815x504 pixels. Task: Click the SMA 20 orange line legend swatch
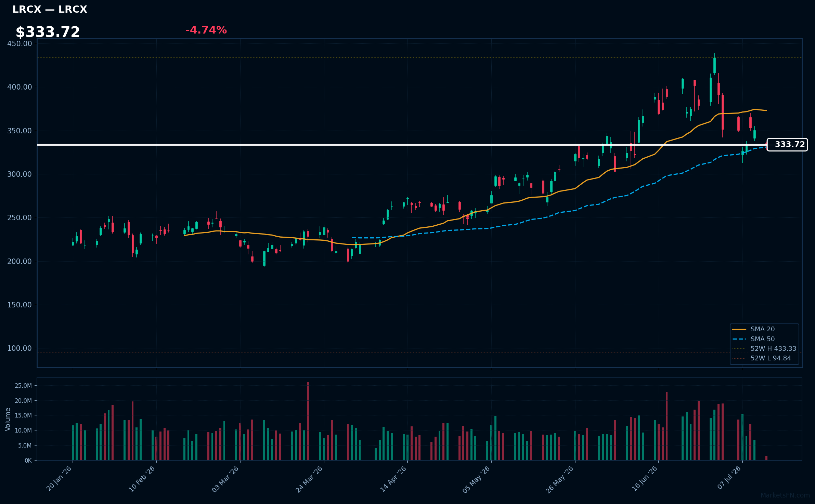click(x=739, y=329)
